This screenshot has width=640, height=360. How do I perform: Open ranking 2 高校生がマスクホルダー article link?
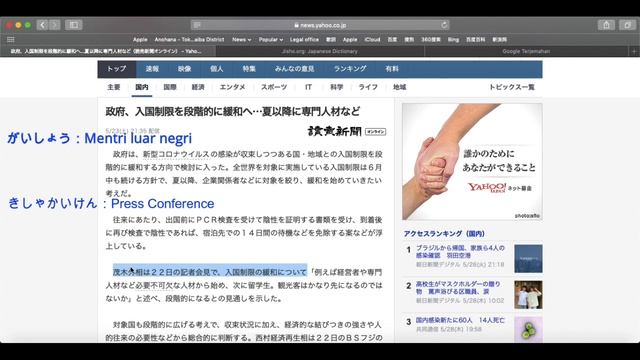point(458,287)
